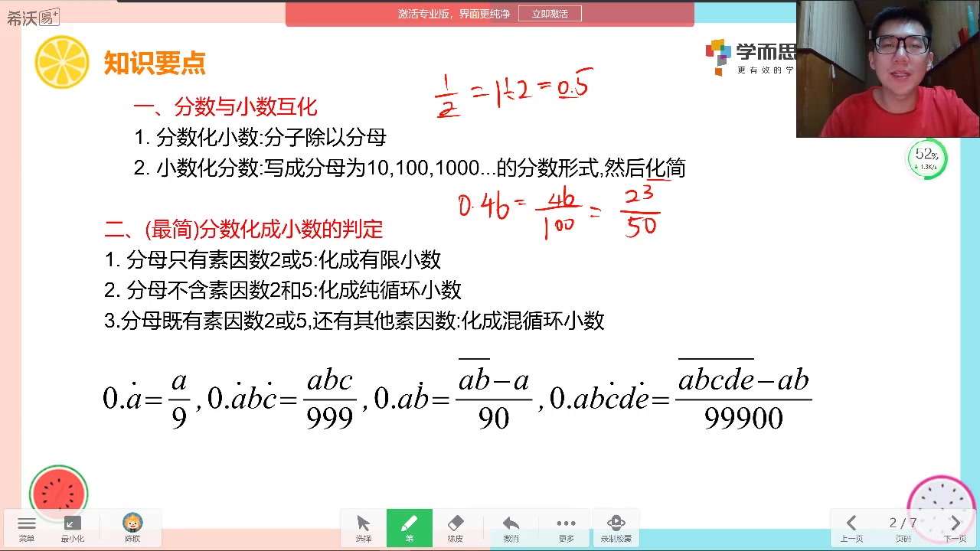Viewport: 980px width, 551px height.
Task: Click the 52% network speed indicator
Action: [926, 159]
